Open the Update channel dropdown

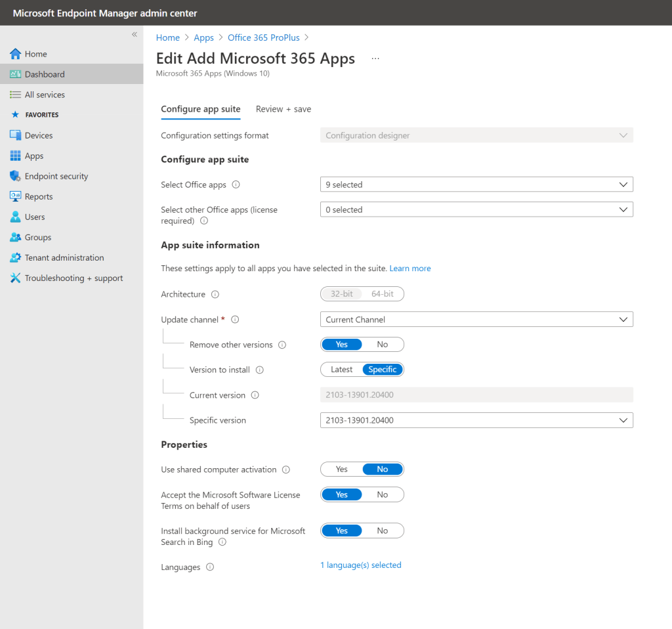pyautogui.click(x=476, y=320)
